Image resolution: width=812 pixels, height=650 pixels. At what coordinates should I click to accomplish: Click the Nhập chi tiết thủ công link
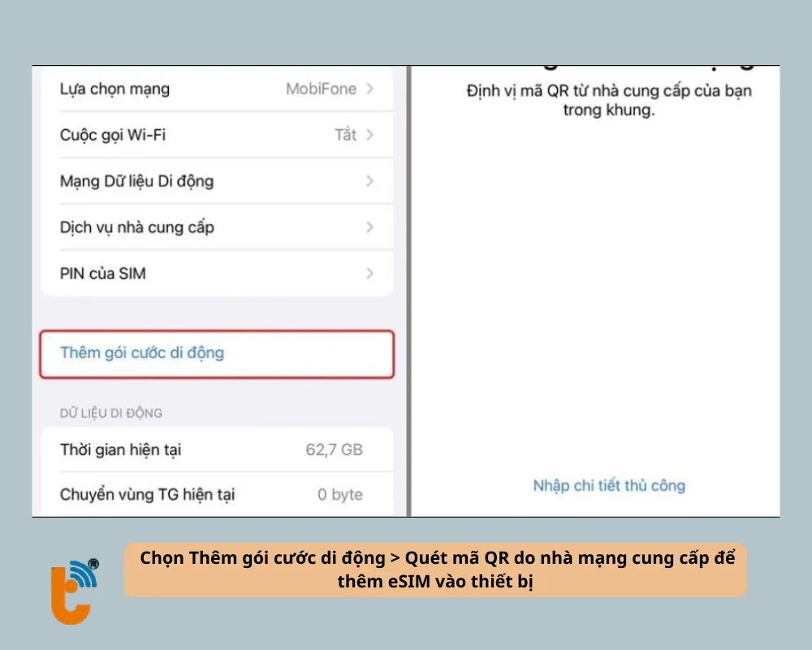(x=608, y=484)
